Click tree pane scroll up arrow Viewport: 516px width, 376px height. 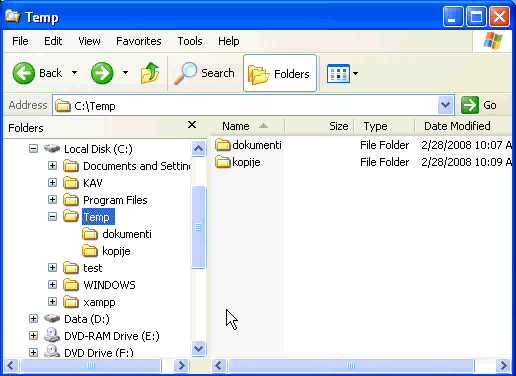(198, 148)
